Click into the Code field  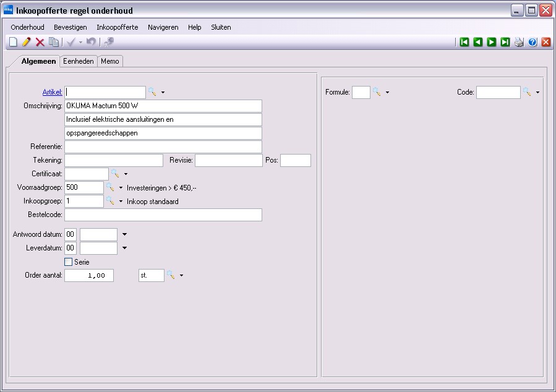point(498,92)
